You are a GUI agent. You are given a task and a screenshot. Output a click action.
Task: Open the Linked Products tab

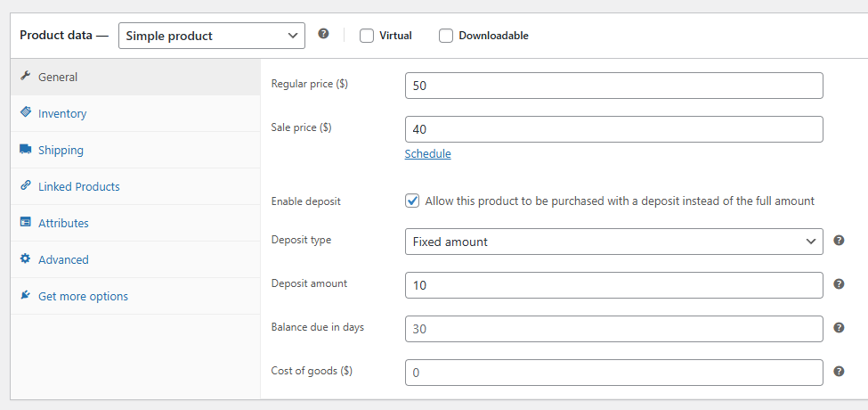coord(135,186)
